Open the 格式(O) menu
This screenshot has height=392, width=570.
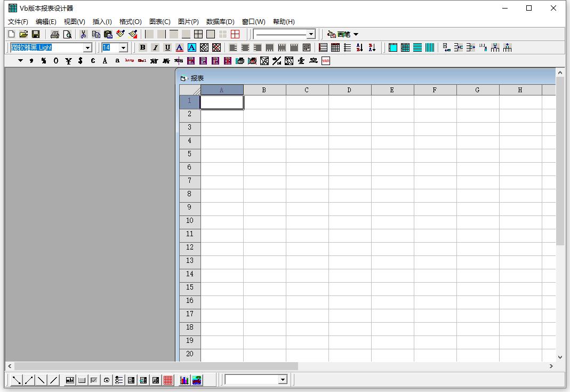(130, 22)
